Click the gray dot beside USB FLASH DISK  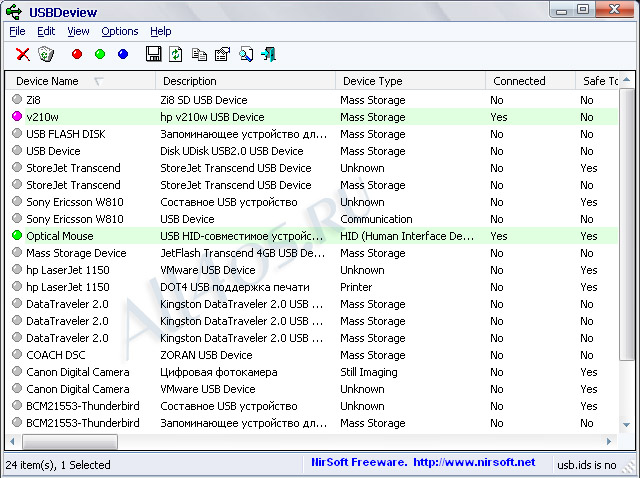click(17, 133)
